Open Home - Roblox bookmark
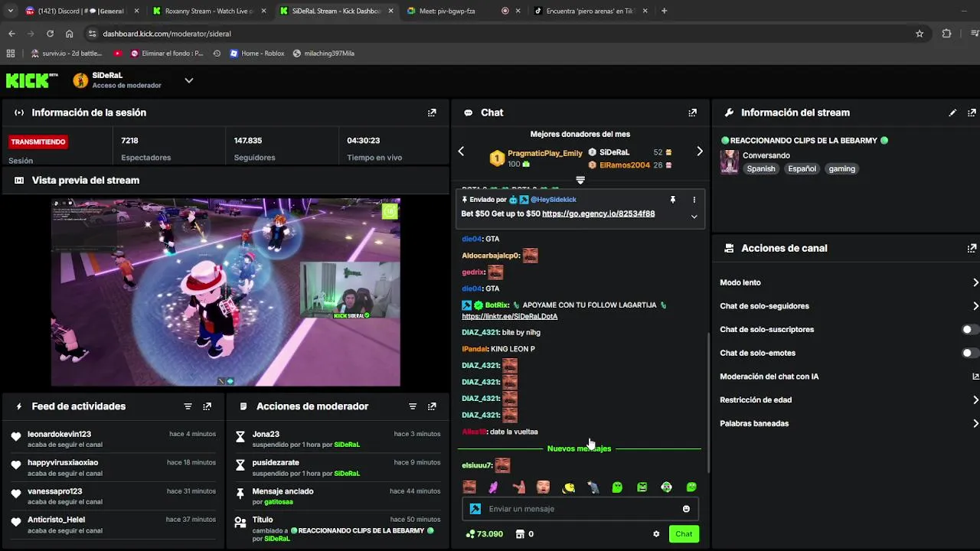The image size is (980, 551). point(256,54)
